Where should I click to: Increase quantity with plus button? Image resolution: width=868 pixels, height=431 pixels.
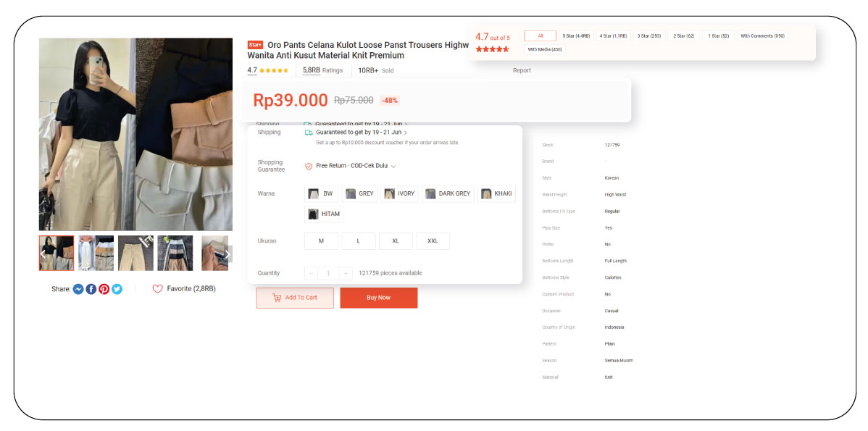coord(346,273)
